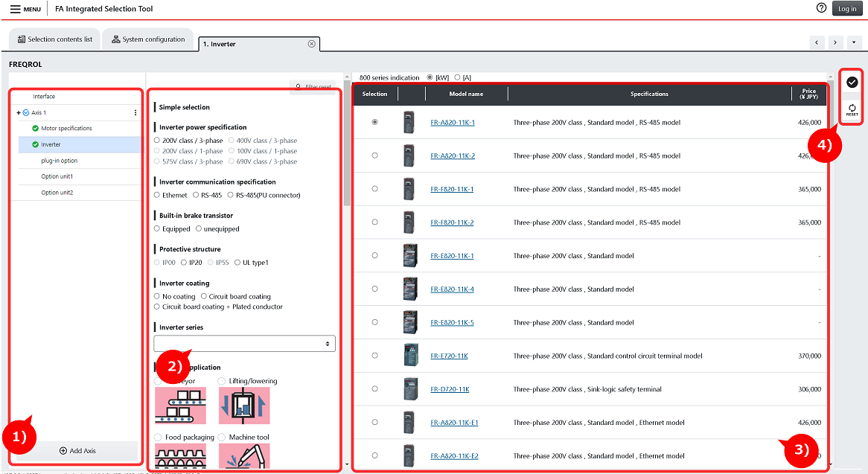Choose the Food packaging application picture
The height and width of the screenshot is (474, 868).
click(180, 455)
